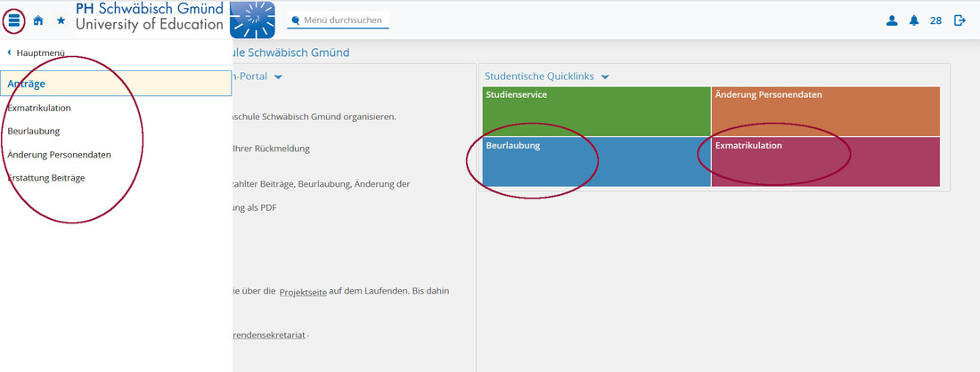Screen dimensions: 980x372
Task: Expand the Studentische Quicklinks dropdown arrow
Action: (605, 77)
